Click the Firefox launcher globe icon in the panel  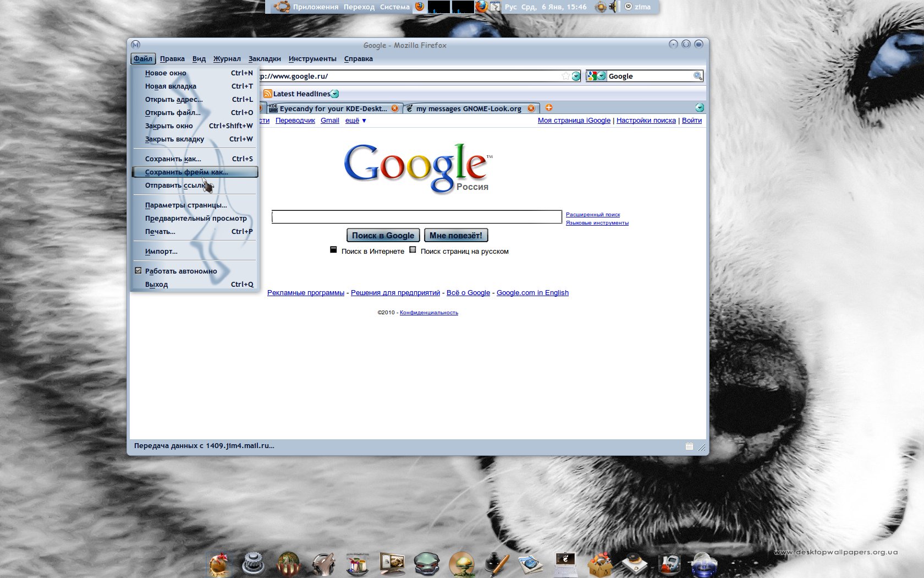click(x=420, y=7)
